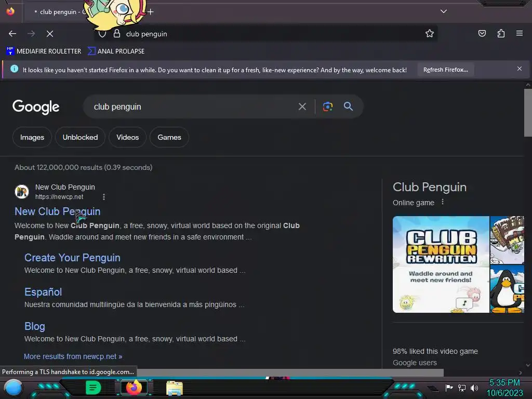Filter results by Images
Screen dimensions: 532x399
(32, 137)
